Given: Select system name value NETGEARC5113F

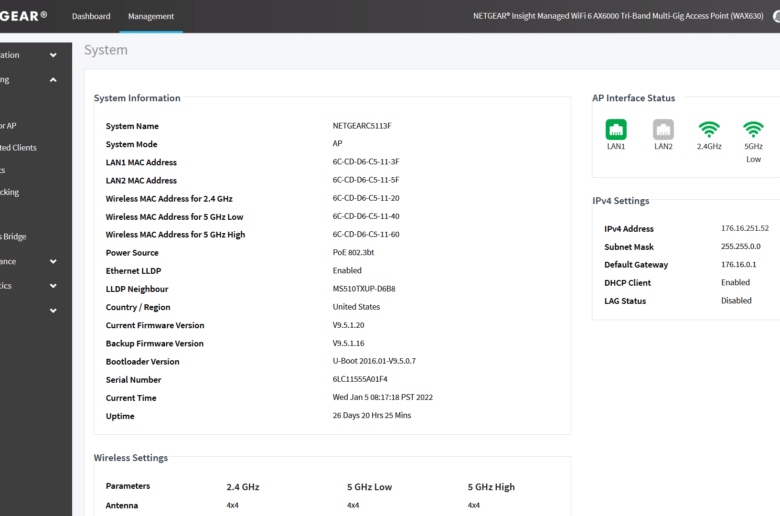Looking at the screenshot, I should 362,126.
